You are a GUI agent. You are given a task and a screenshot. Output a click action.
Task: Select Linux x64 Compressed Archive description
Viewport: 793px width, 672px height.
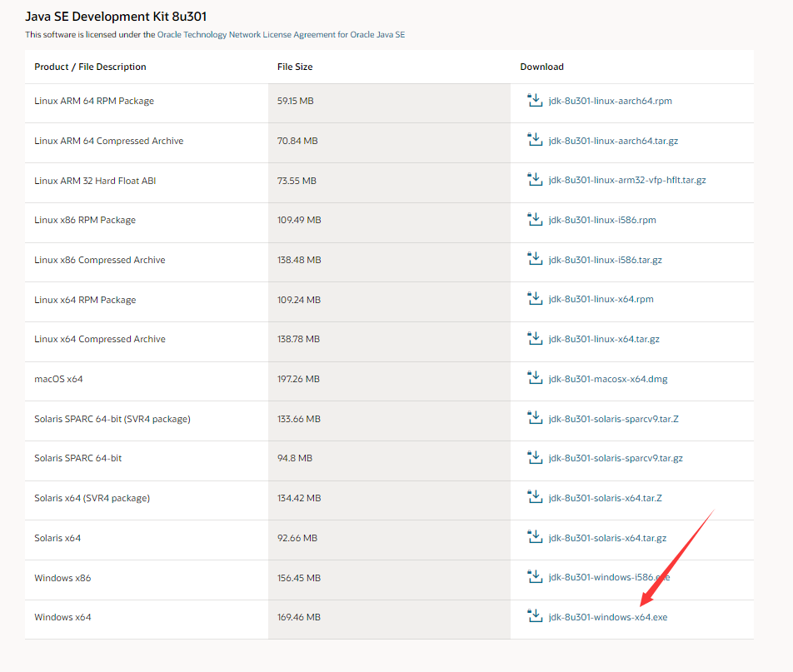100,339
